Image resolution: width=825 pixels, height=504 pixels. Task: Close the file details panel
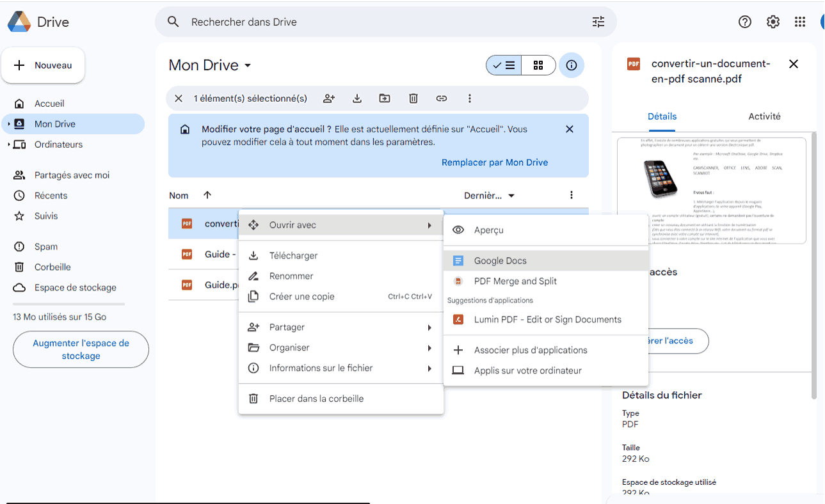[x=794, y=64]
